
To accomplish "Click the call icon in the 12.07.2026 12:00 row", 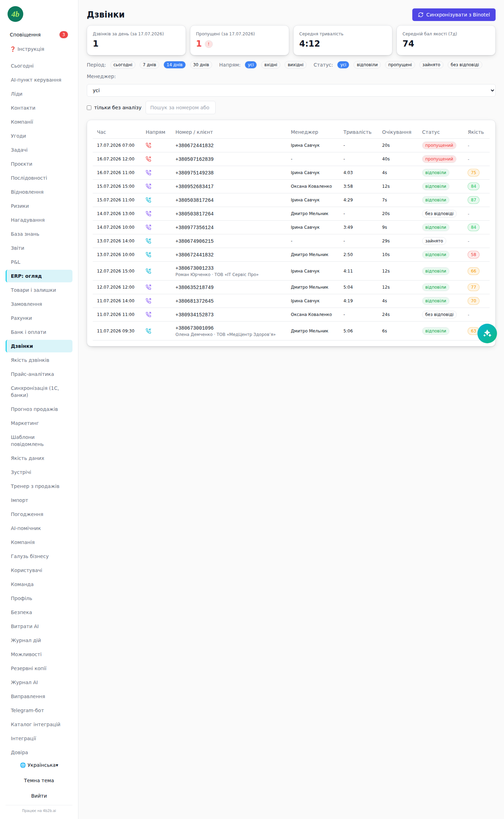I will [148, 287].
